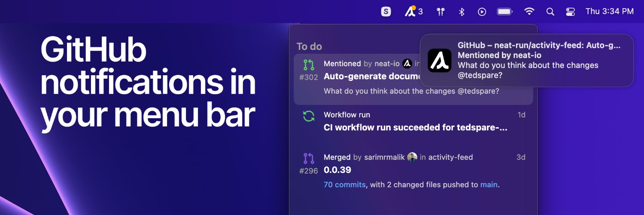Click the Now Playing play icon
Viewport: 644px width, 215px height.
pyautogui.click(x=482, y=12)
